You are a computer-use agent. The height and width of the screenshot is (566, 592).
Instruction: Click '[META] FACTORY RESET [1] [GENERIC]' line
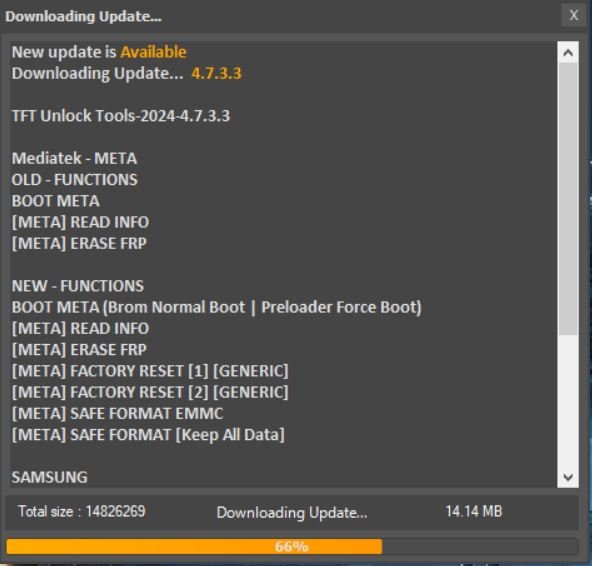[150, 371]
